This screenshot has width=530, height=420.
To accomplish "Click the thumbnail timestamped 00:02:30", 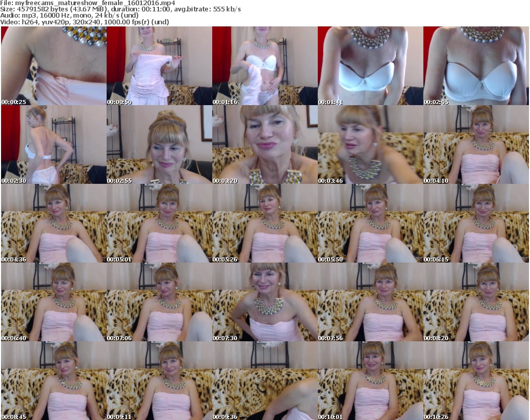I will (x=54, y=144).
